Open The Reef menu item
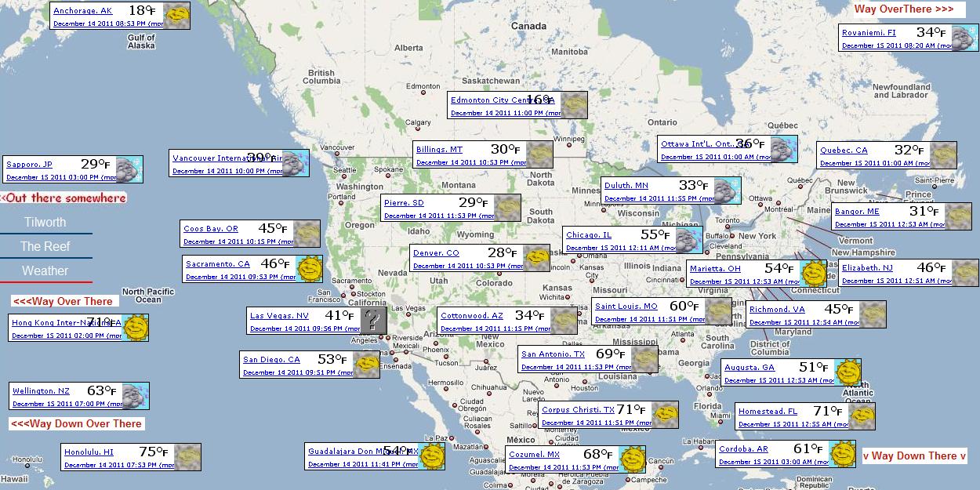 coord(45,246)
